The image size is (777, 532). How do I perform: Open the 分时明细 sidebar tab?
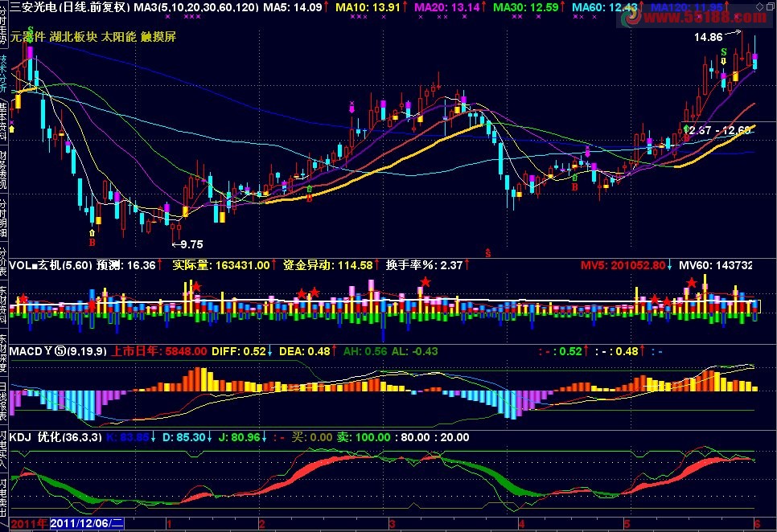3,218
